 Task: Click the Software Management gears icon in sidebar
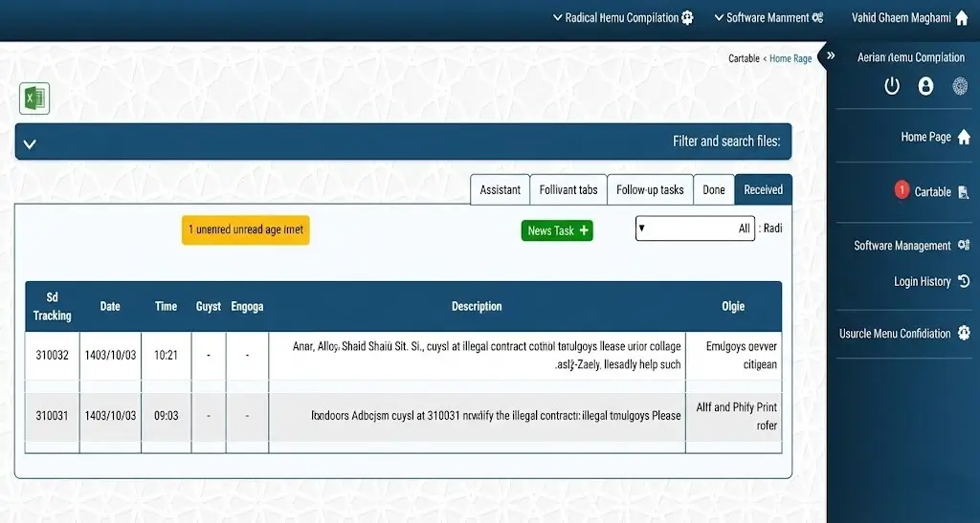click(964, 246)
